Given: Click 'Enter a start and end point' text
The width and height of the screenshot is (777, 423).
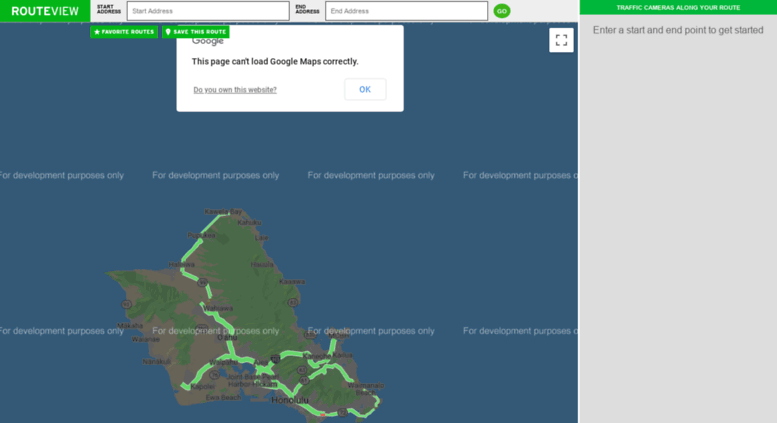Looking at the screenshot, I should 678,30.
